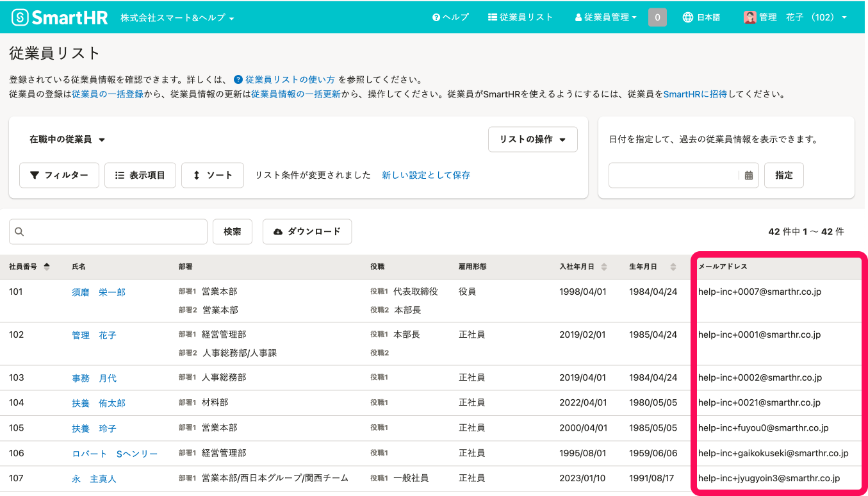
Task: Open the リストの操作 dropdown
Action: click(533, 139)
